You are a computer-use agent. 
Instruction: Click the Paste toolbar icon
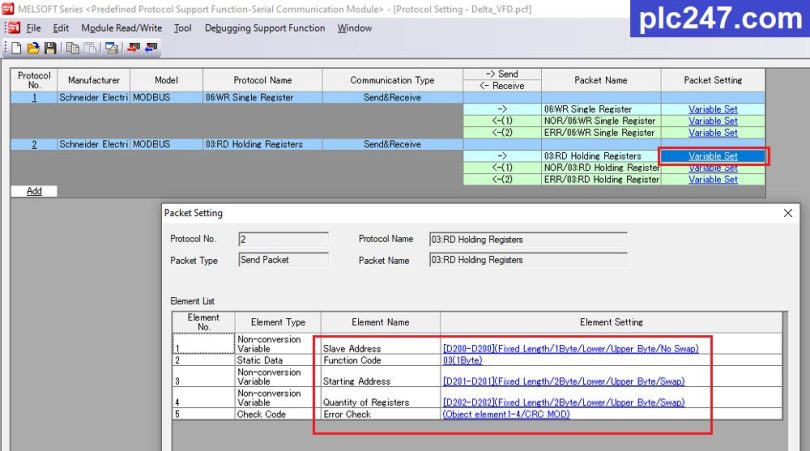coord(89,47)
